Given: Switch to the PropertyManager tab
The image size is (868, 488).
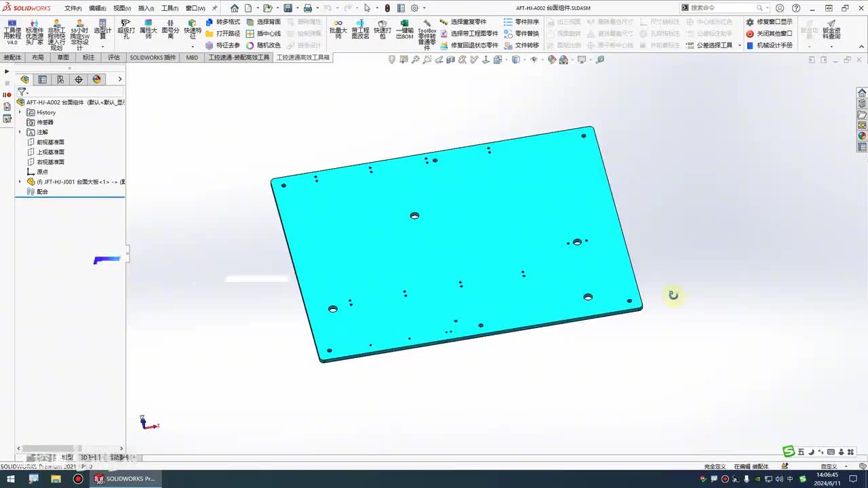Looking at the screenshot, I should pos(43,79).
